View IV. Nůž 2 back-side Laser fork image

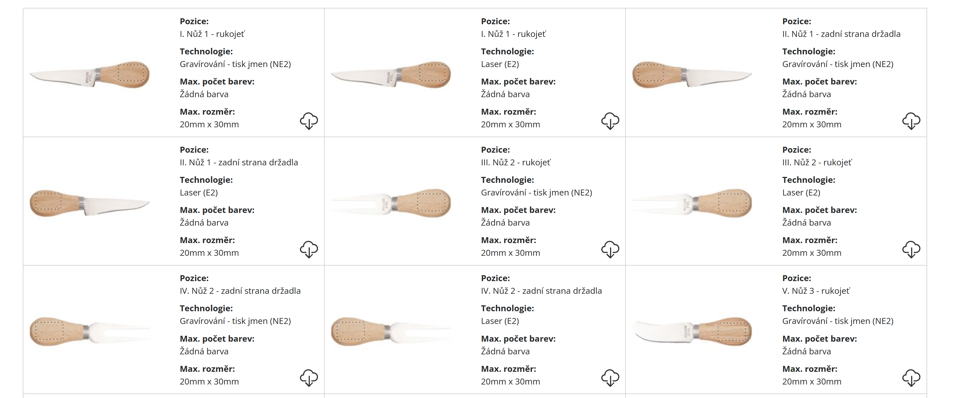(x=391, y=331)
